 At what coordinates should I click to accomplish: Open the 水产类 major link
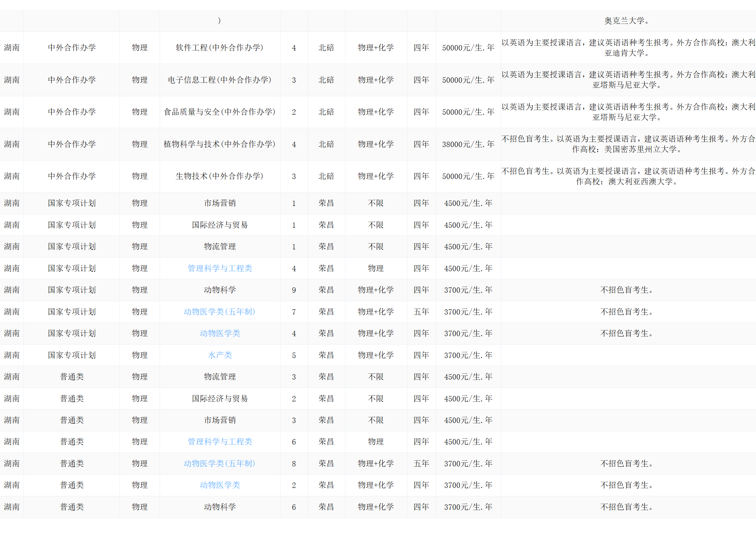coord(220,355)
